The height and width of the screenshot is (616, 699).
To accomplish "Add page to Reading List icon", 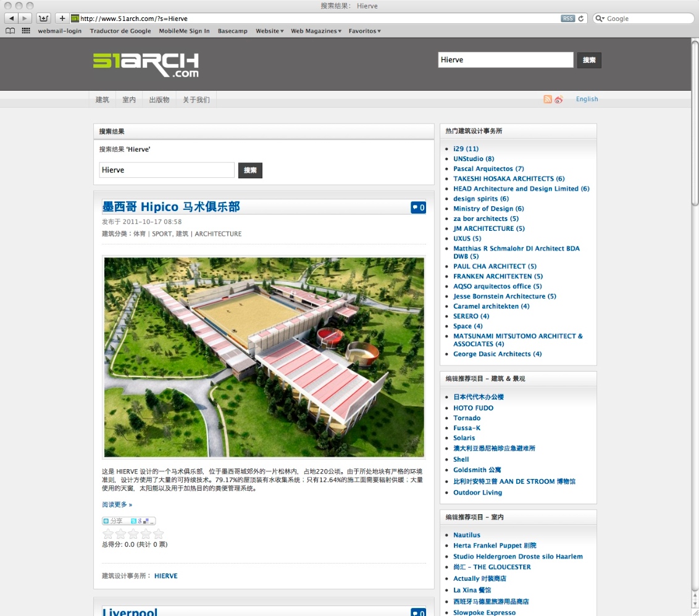I will pyautogui.click(x=43, y=19).
